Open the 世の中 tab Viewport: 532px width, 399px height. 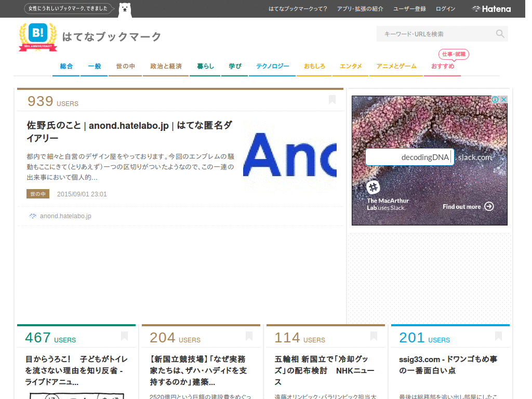[x=125, y=66]
